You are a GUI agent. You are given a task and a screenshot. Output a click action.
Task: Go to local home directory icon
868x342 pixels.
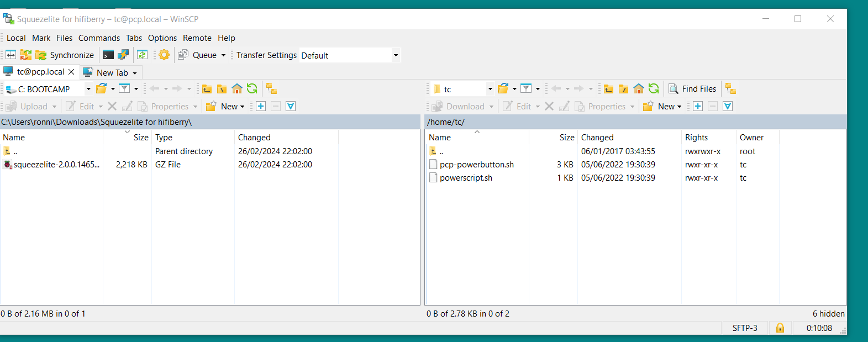point(237,89)
